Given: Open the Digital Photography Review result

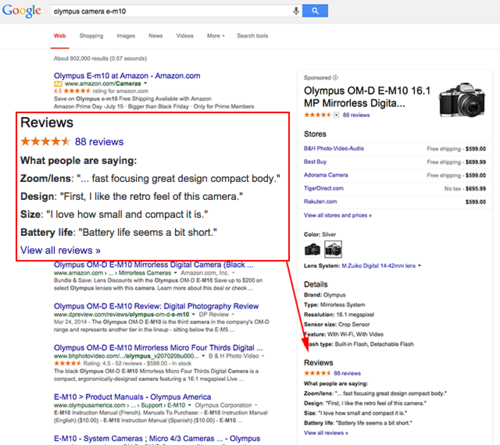Looking at the screenshot, I should [156, 306].
